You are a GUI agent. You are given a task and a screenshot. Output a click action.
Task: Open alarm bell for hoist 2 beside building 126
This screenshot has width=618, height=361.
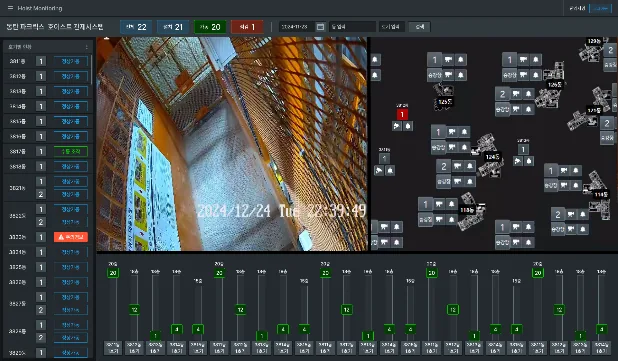tap(528, 94)
